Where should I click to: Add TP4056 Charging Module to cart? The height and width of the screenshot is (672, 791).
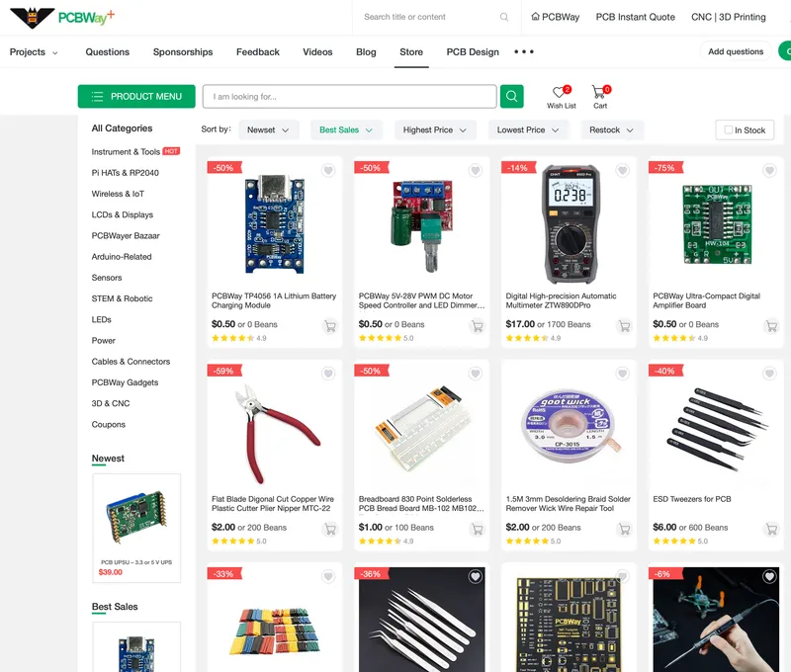tap(329, 326)
